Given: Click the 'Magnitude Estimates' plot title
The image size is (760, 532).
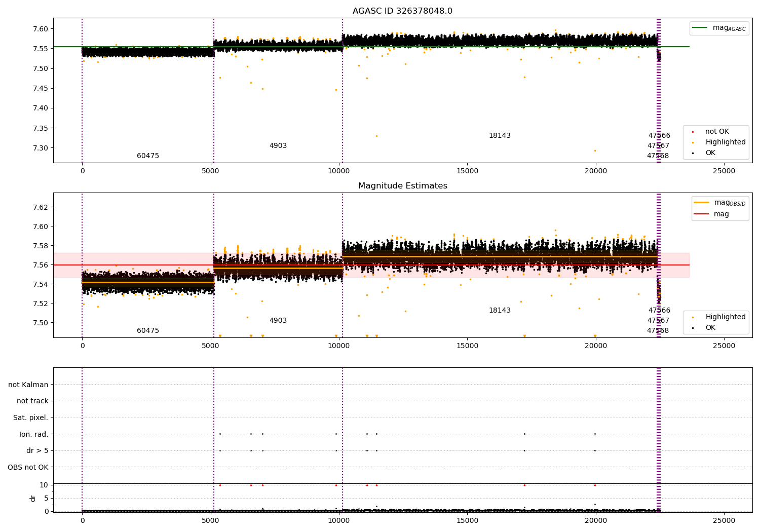Looking at the screenshot, I should coord(402,186).
